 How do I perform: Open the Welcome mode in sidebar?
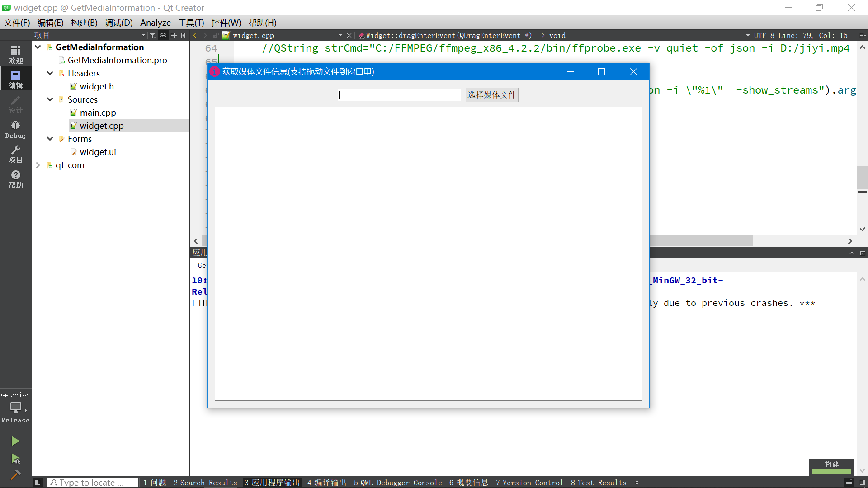pos(15,54)
